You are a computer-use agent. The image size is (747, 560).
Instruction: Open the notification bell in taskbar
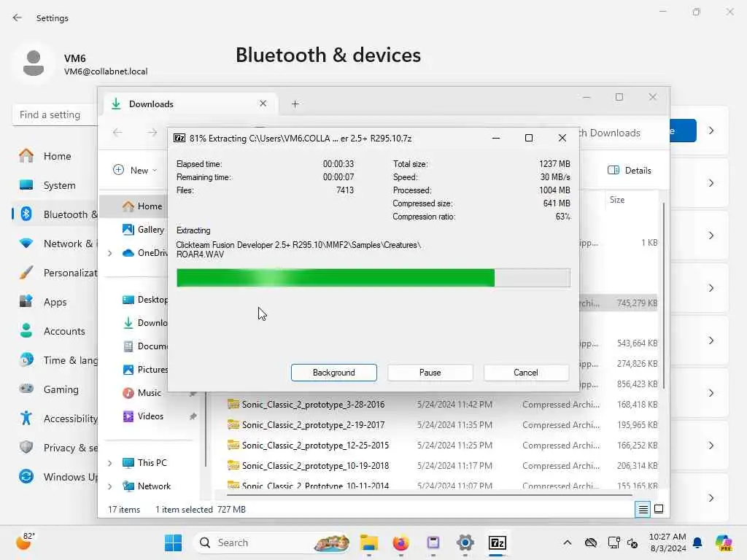click(697, 542)
